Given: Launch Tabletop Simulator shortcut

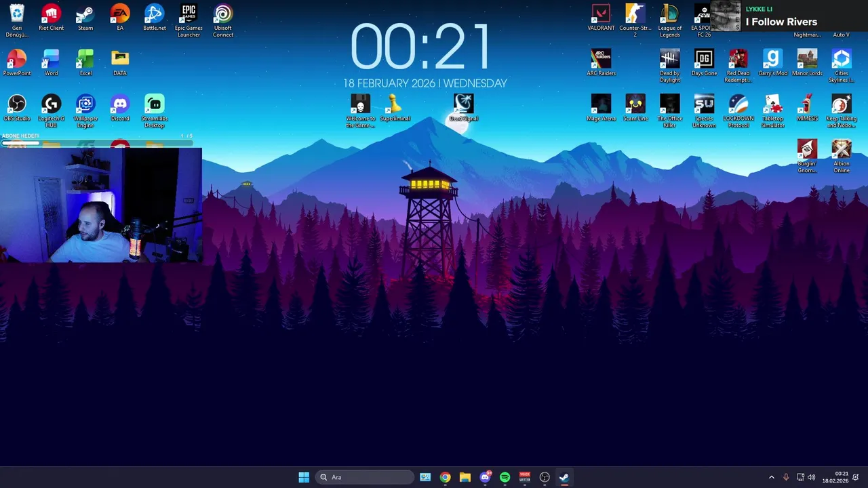Looking at the screenshot, I should (772, 110).
